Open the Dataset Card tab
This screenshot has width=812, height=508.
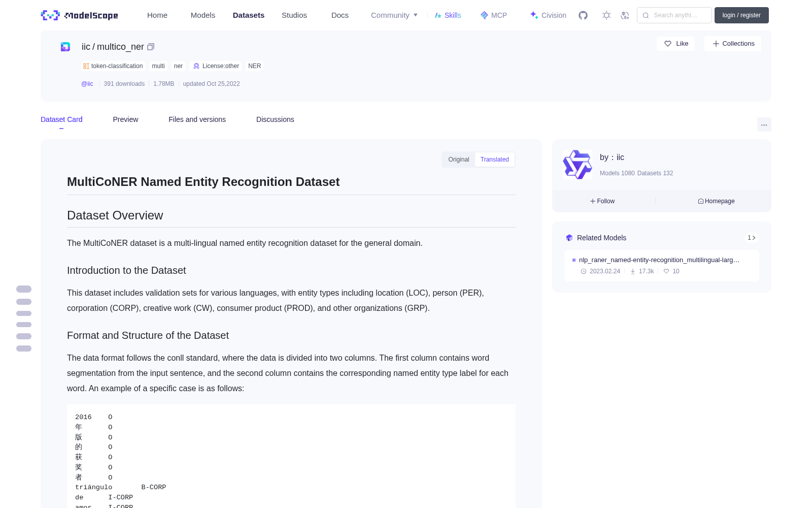point(61,119)
